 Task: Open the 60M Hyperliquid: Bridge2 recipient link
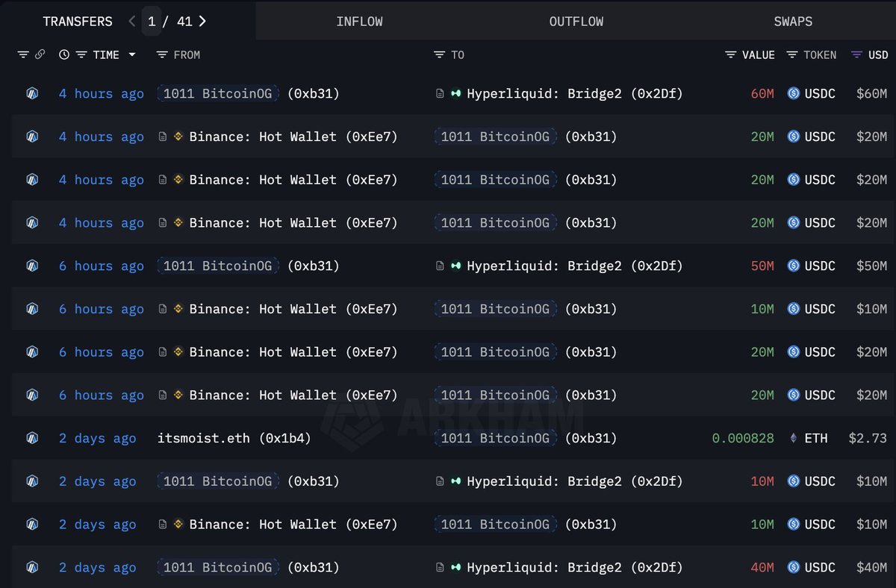(x=573, y=93)
